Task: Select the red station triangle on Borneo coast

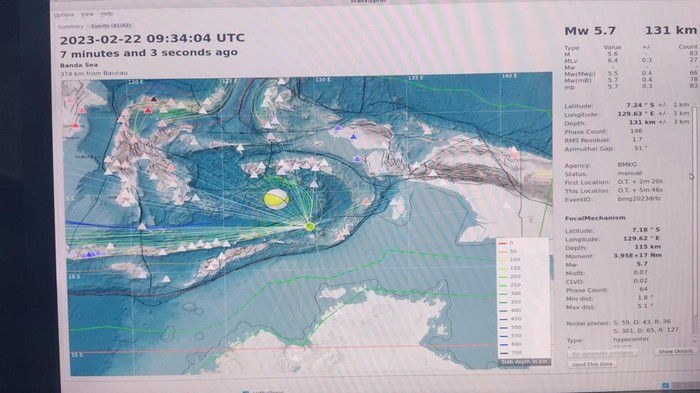Action: [76, 125]
